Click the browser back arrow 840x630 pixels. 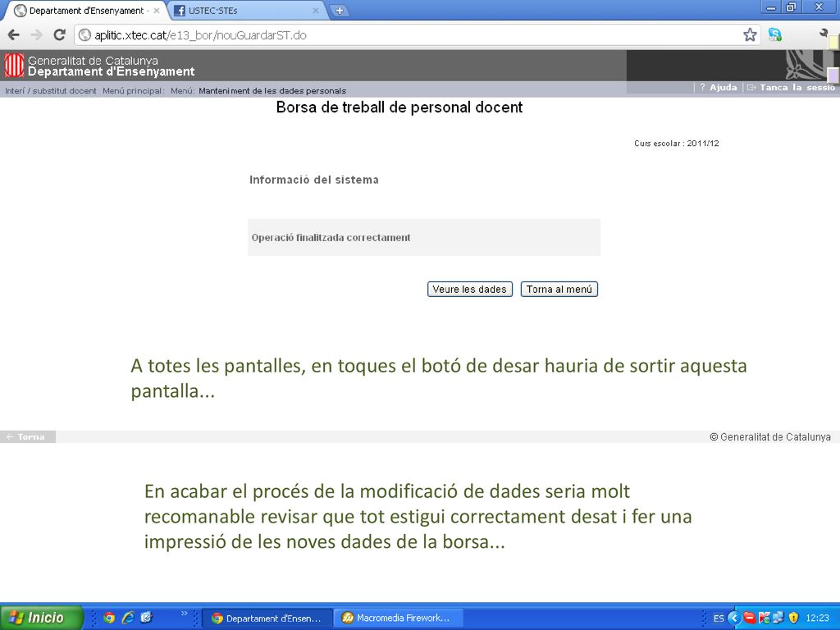(14, 35)
